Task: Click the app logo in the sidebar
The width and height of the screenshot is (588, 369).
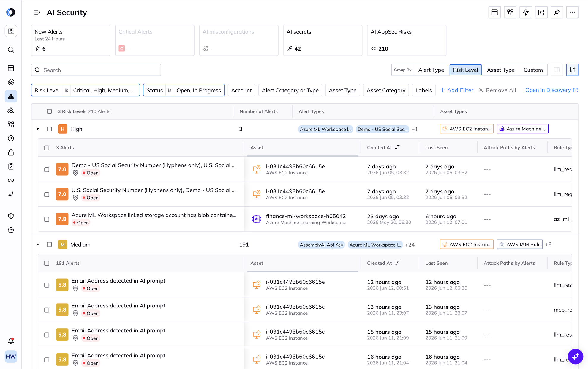Action: 11,12
